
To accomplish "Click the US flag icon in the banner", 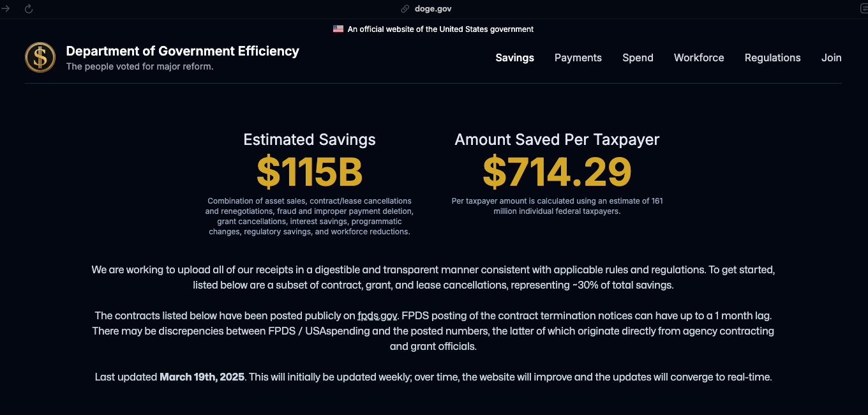I will click(x=338, y=28).
